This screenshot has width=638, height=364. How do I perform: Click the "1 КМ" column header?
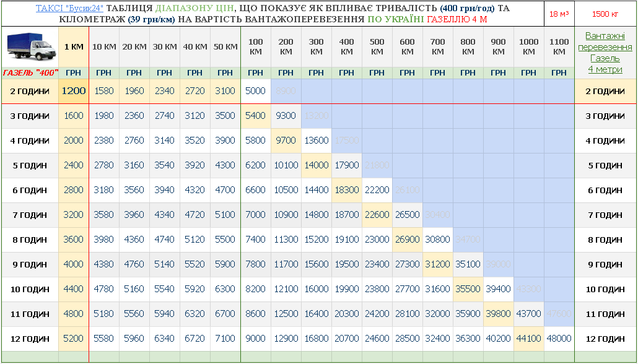tap(73, 47)
